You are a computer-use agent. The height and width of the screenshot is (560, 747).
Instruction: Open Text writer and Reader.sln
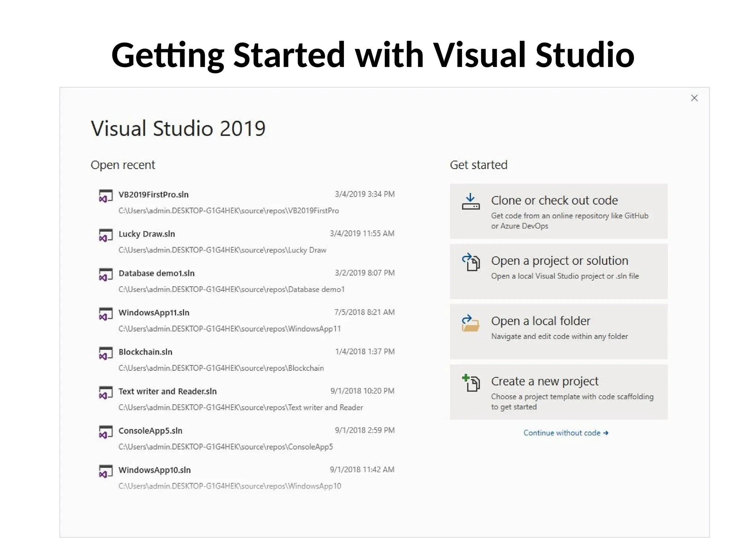click(167, 391)
